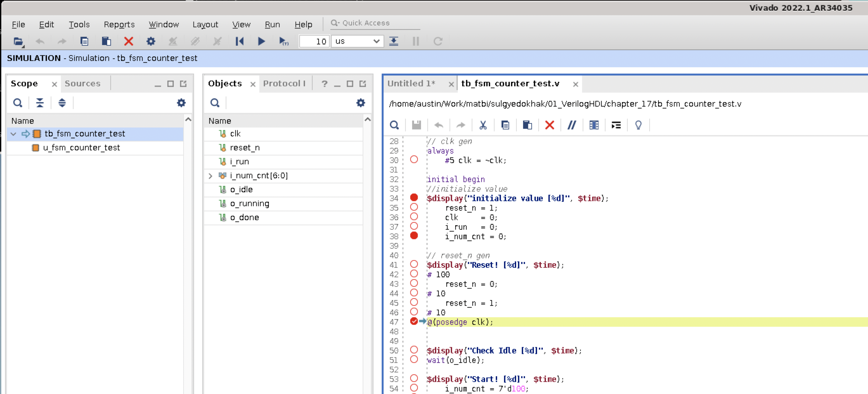
Task: Open the Objects panel help question mark
Action: point(324,83)
